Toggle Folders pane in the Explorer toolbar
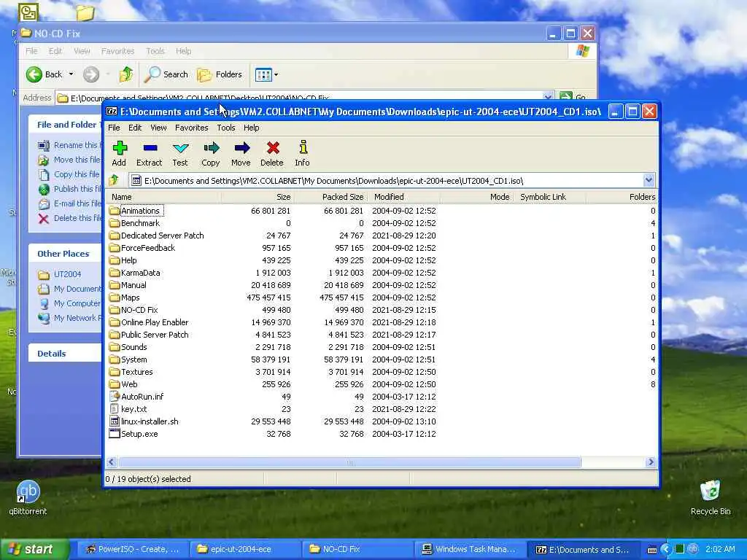This screenshot has height=560, width=747. coord(220,74)
